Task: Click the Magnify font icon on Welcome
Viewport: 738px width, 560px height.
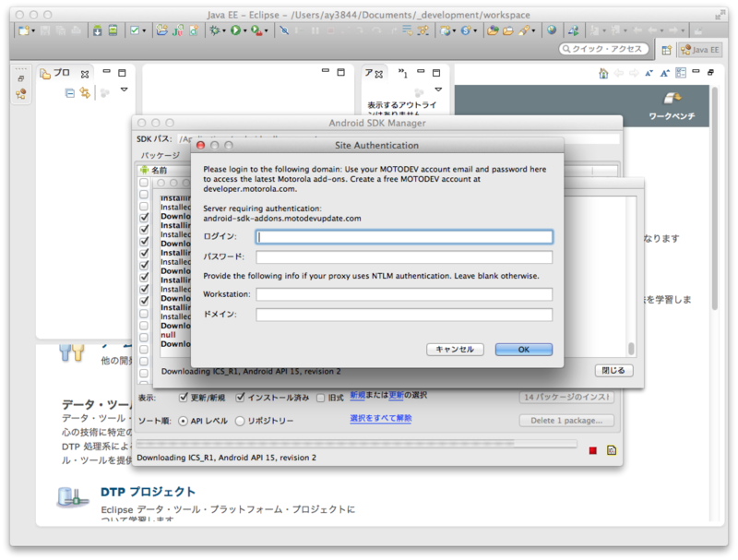Action: click(664, 74)
